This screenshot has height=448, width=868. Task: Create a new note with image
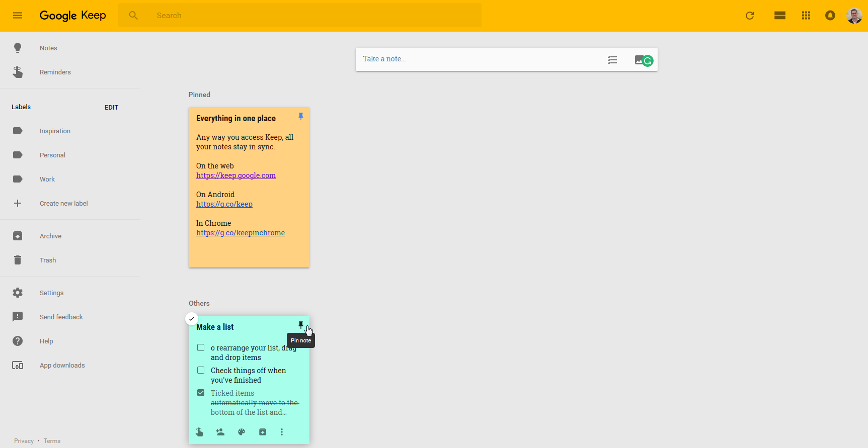point(640,60)
